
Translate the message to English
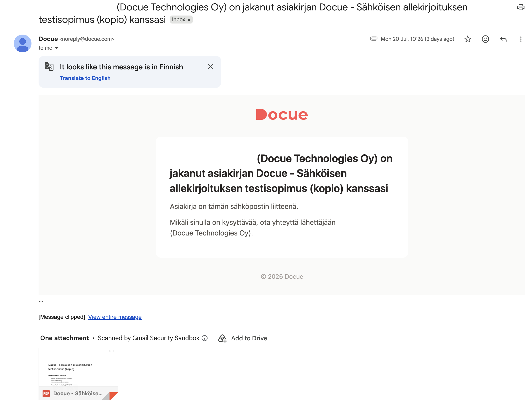coord(85,78)
